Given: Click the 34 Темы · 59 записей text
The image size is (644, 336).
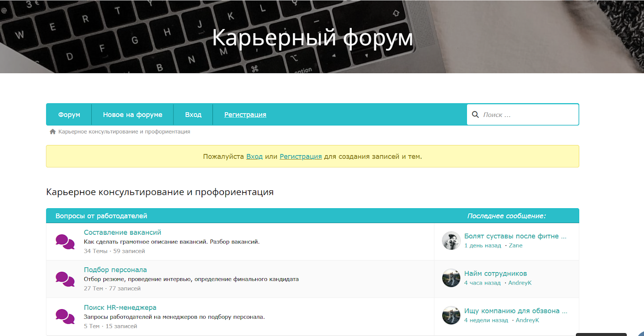Looking at the screenshot, I should (114, 251).
